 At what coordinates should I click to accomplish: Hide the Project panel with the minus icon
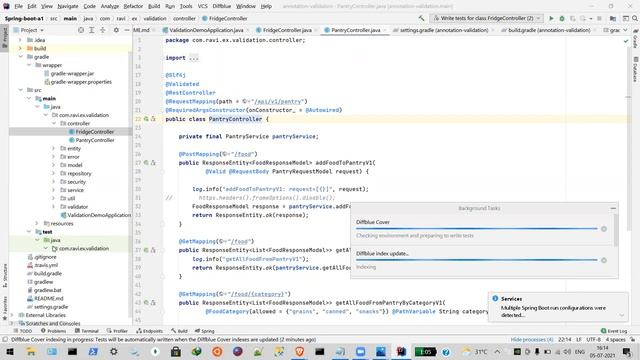pos(127,30)
